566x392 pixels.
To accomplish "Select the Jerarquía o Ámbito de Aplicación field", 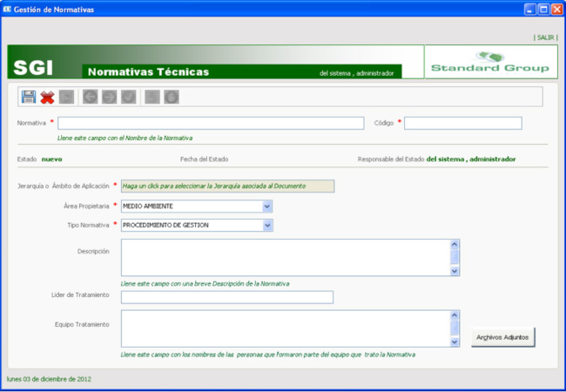I will pos(226,186).
